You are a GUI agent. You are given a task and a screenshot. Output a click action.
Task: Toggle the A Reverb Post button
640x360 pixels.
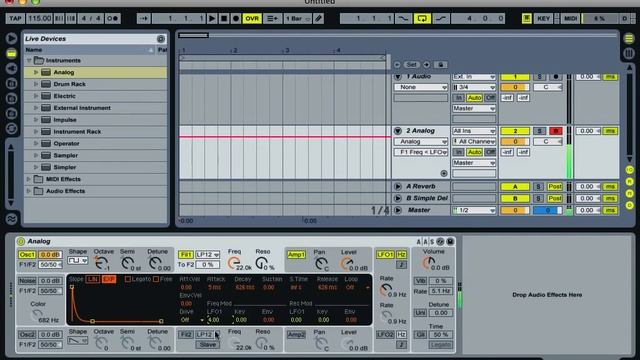pos(555,187)
